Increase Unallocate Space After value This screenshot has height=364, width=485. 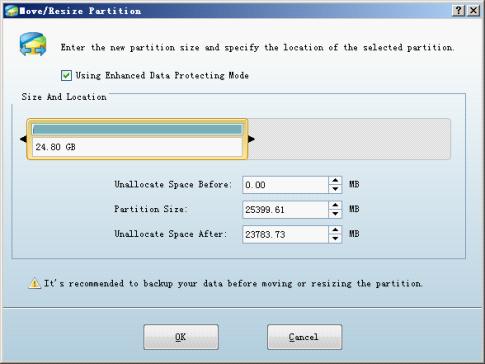pyautogui.click(x=335, y=230)
